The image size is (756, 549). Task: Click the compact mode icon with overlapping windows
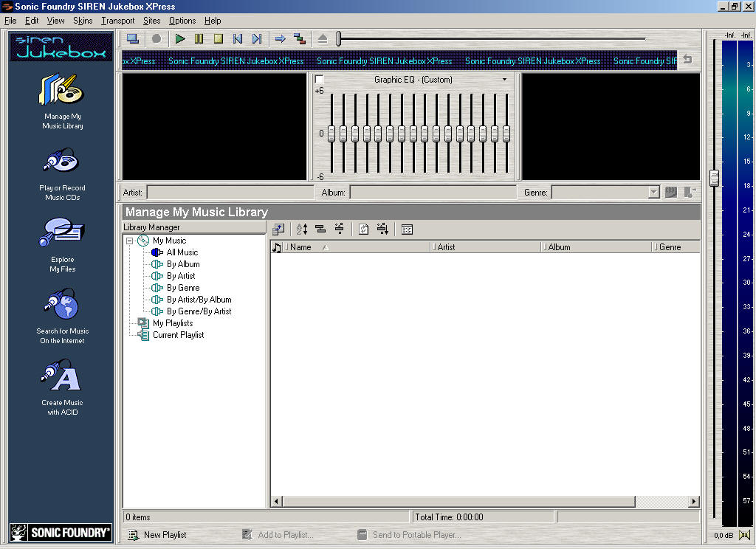pyautogui.click(x=133, y=39)
